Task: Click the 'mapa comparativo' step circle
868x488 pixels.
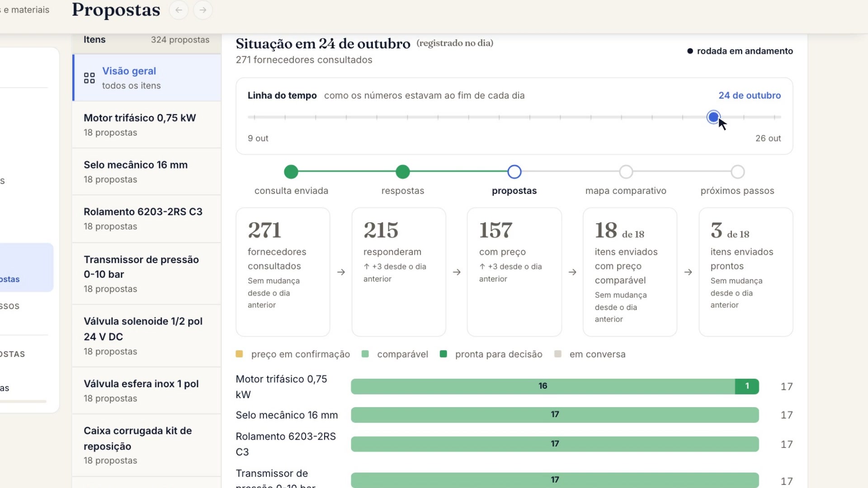Action: coord(626,172)
